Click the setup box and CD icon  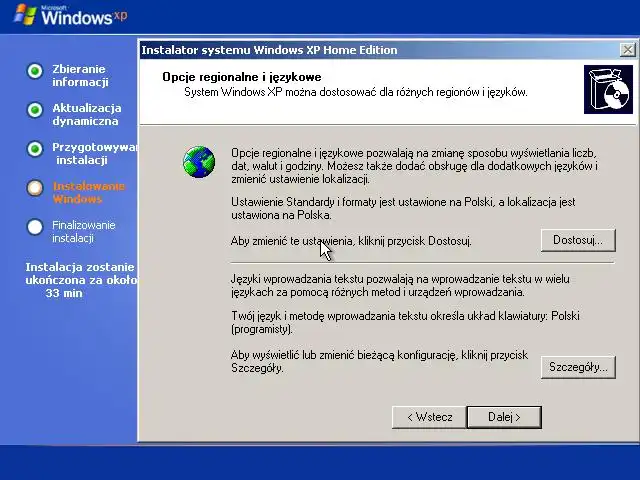click(608, 89)
